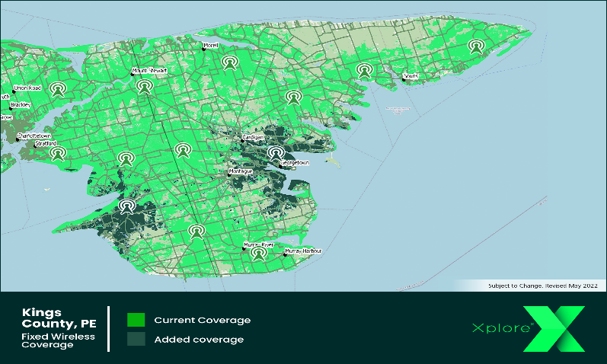The image size is (607, 364).
Task: Select the Murray Harbour label
Action: pos(303,251)
